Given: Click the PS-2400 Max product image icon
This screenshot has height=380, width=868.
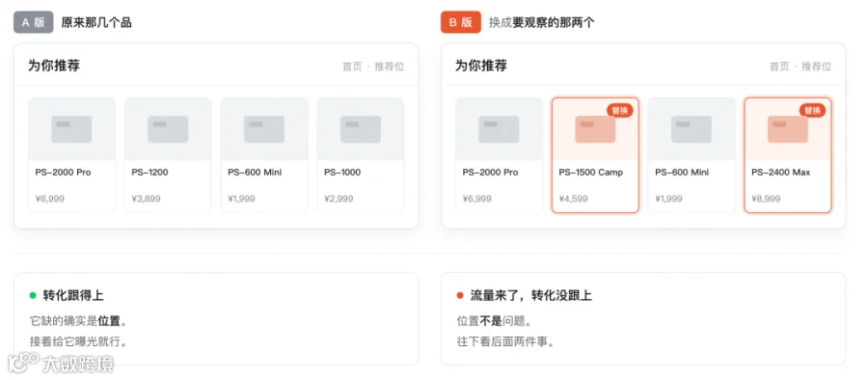Looking at the screenshot, I should [x=788, y=129].
